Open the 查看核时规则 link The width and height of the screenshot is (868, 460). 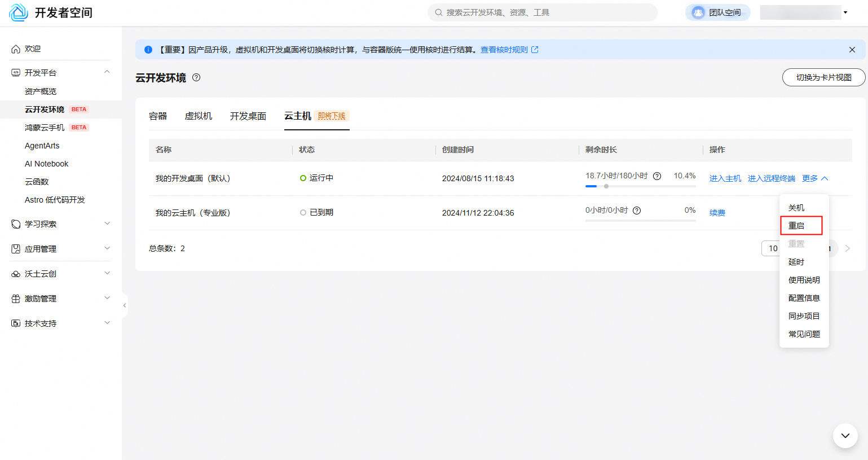[x=504, y=50]
